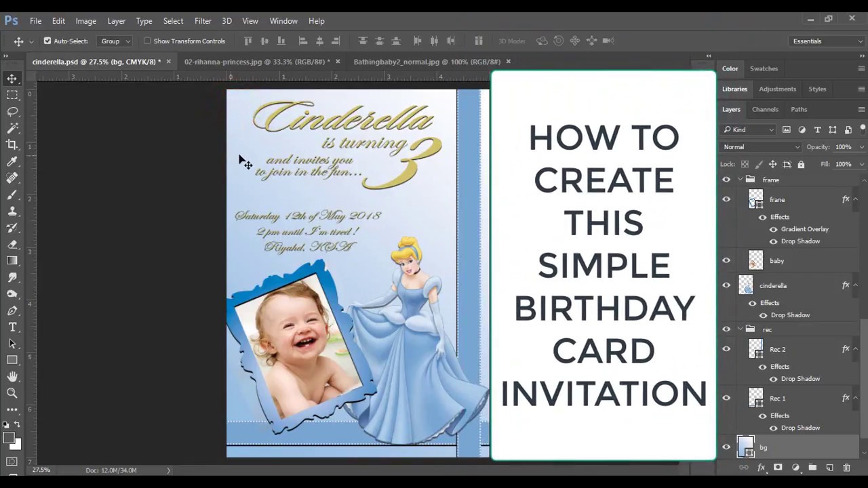Click the cinderella layer thumbnail
The width and height of the screenshot is (868, 488).
[745, 285]
